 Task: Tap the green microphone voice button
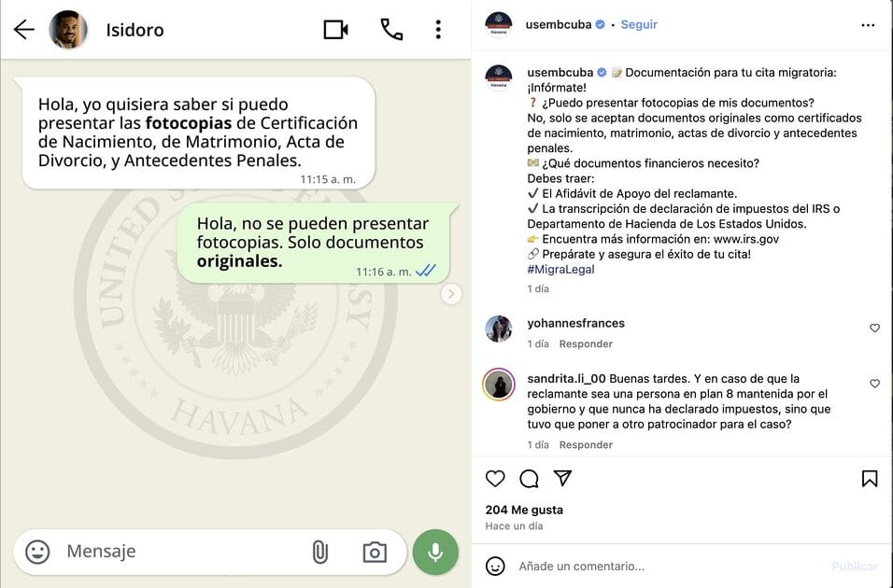(435, 552)
